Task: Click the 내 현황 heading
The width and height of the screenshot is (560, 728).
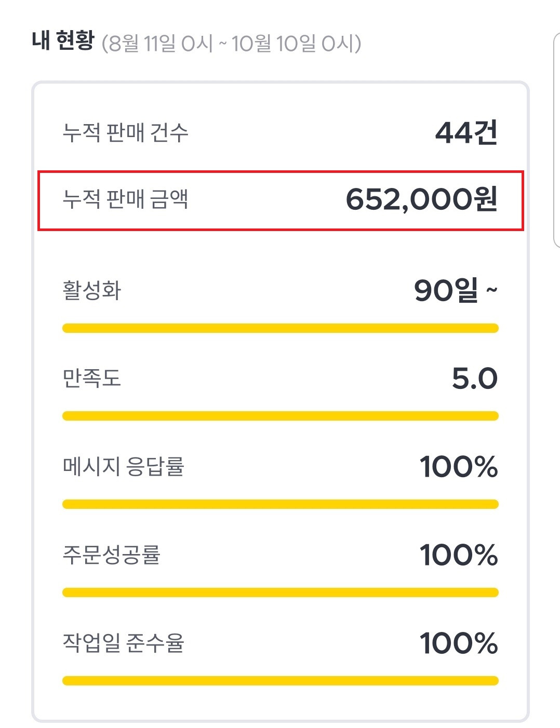Action: pos(63,41)
